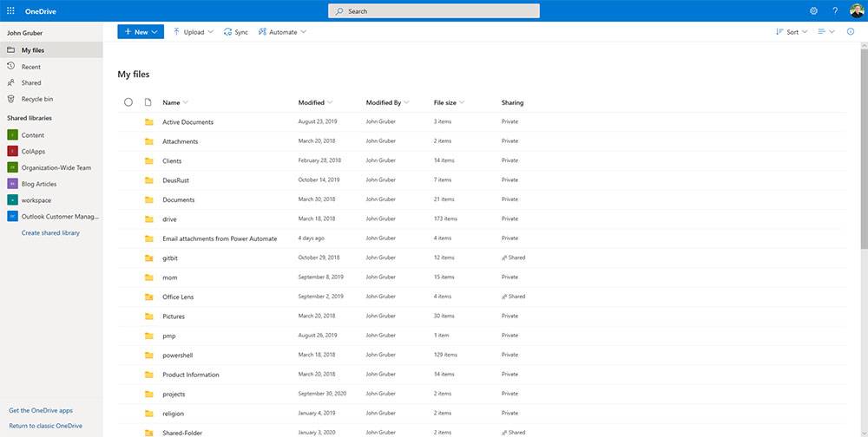Open the Recycle bin
This screenshot has height=437, width=868.
[x=36, y=99]
